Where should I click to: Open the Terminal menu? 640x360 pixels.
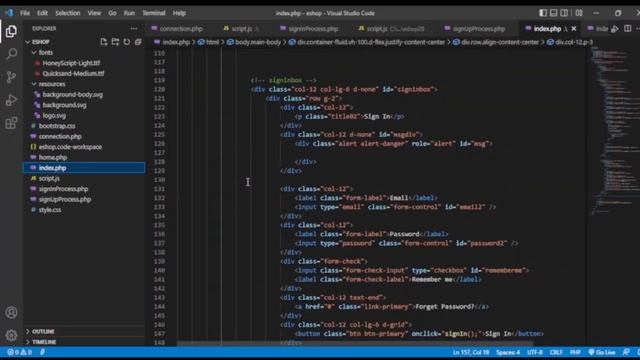[154, 13]
